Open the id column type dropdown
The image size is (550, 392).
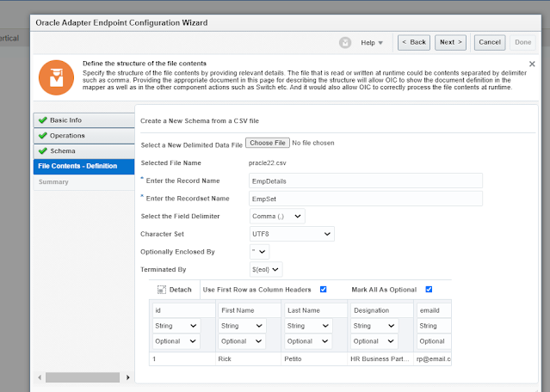pyautogui.click(x=176, y=326)
